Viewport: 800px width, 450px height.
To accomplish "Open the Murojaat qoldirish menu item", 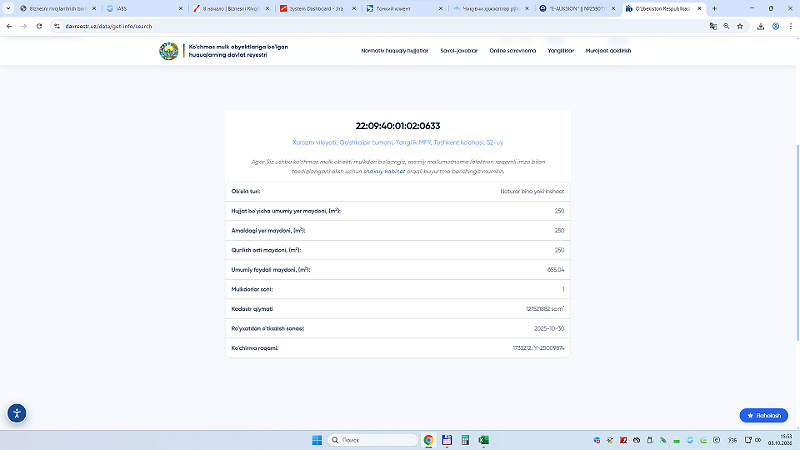I will [x=608, y=51].
